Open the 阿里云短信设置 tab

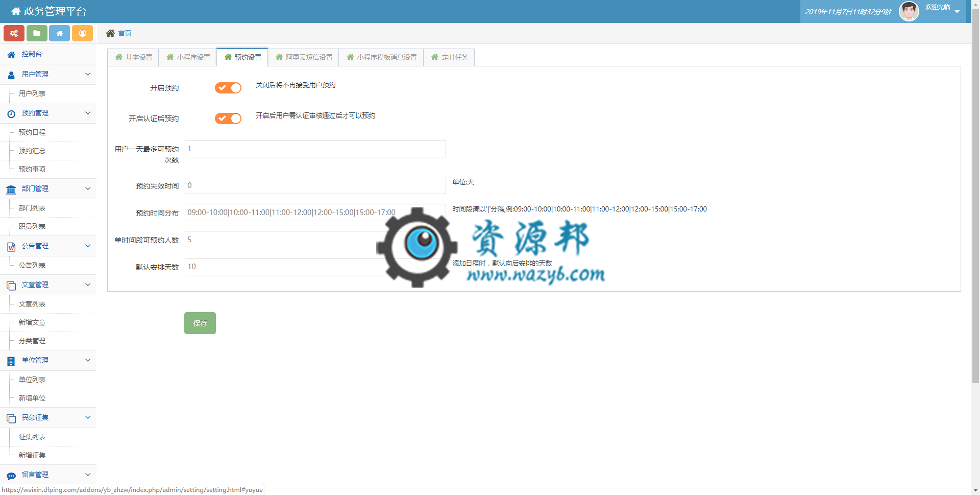[304, 57]
